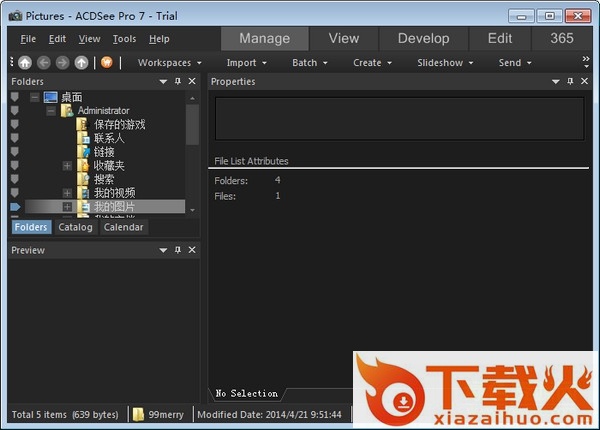Toggle Easy-Select marker for 链接 row
Image resolution: width=600 pixels, height=430 pixels.
(15, 152)
